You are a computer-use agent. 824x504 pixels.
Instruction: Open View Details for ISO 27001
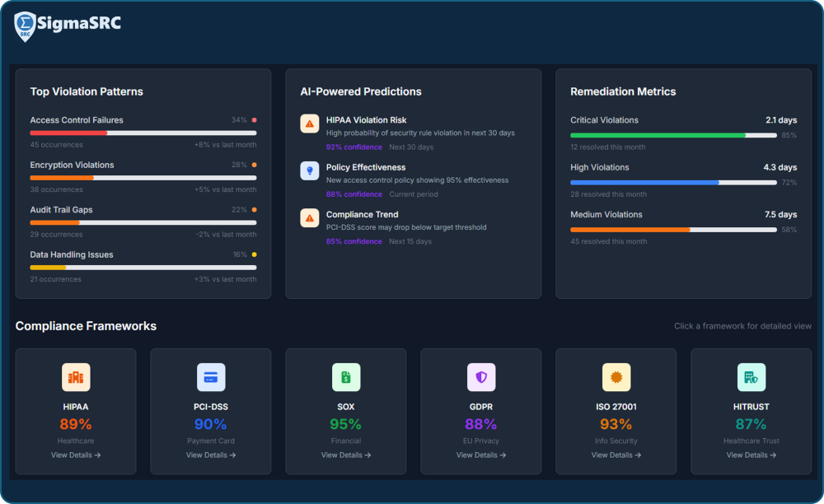tap(616, 455)
